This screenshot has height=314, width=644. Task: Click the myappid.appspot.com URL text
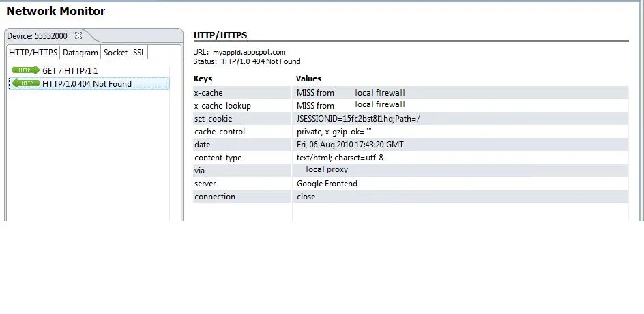coord(249,52)
